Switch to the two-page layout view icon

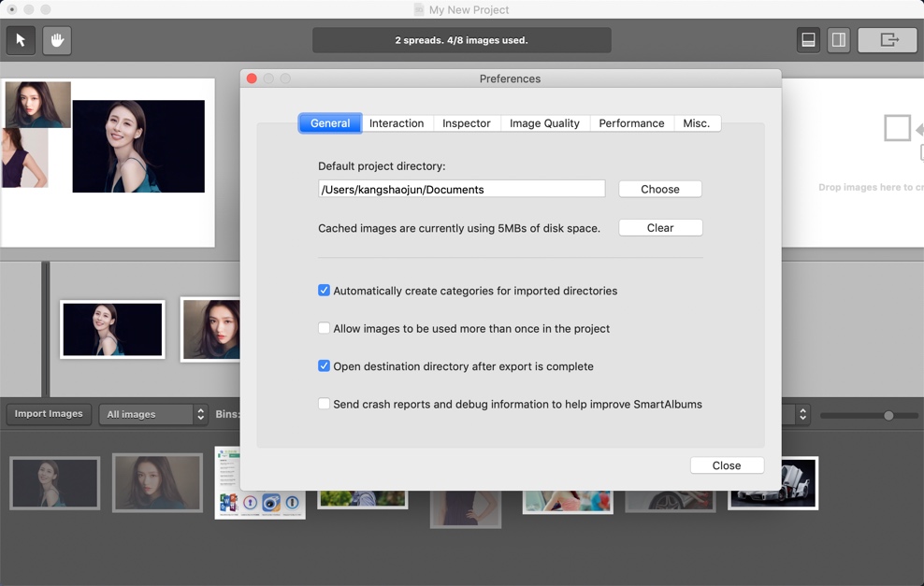[x=837, y=40]
